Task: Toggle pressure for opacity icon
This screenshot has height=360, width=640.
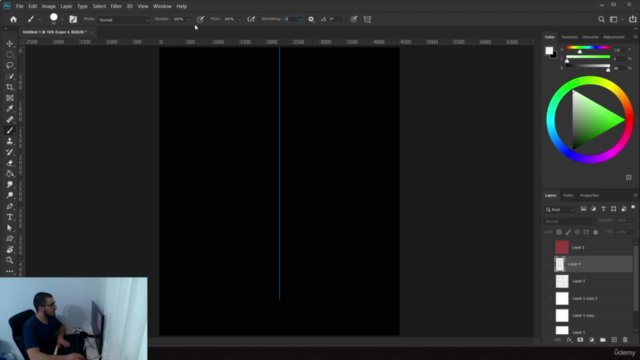Action: pyautogui.click(x=200, y=19)
